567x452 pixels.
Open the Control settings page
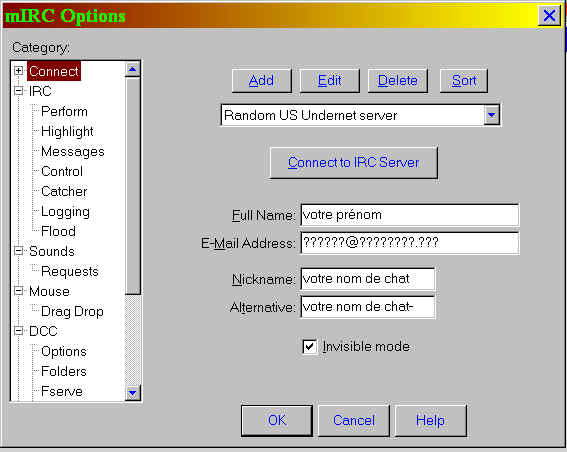[x=62, y=171]
